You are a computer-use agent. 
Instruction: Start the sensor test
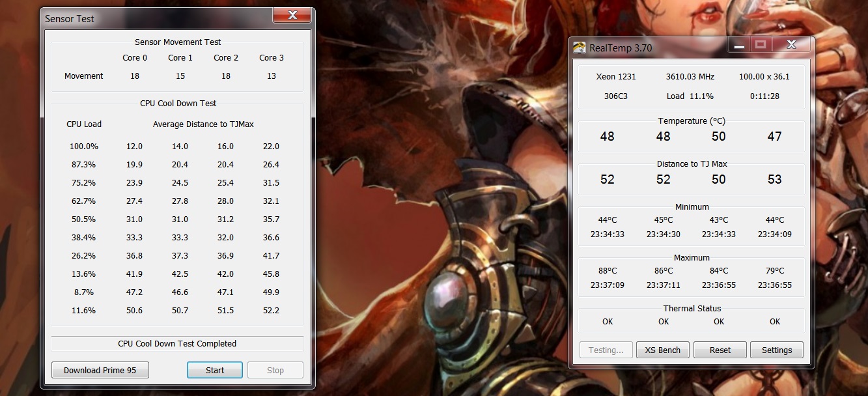coord(215,370)
